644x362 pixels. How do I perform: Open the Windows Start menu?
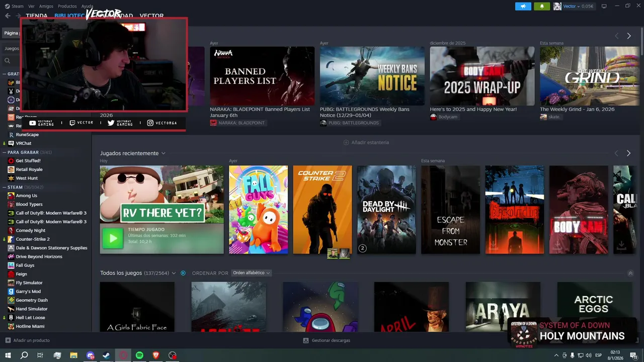coord(8,355)
